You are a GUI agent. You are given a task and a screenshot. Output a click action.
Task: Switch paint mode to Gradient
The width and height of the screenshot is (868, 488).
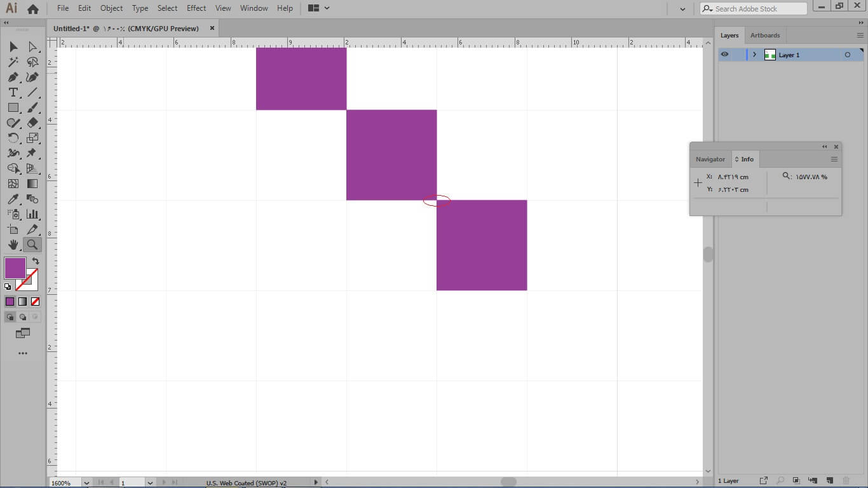pos(23,302)
